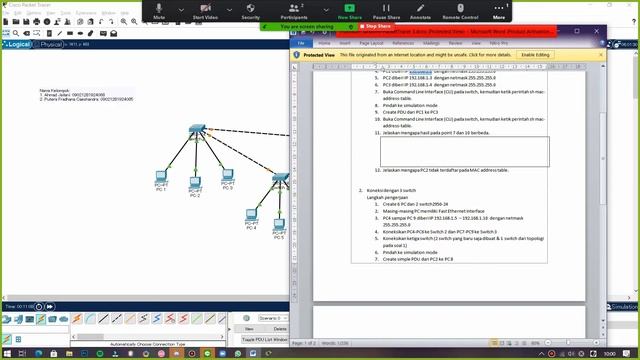Open Packet Tracer Edit menu
This screenshot has height=360, width=640.
(x=18, y=13)
